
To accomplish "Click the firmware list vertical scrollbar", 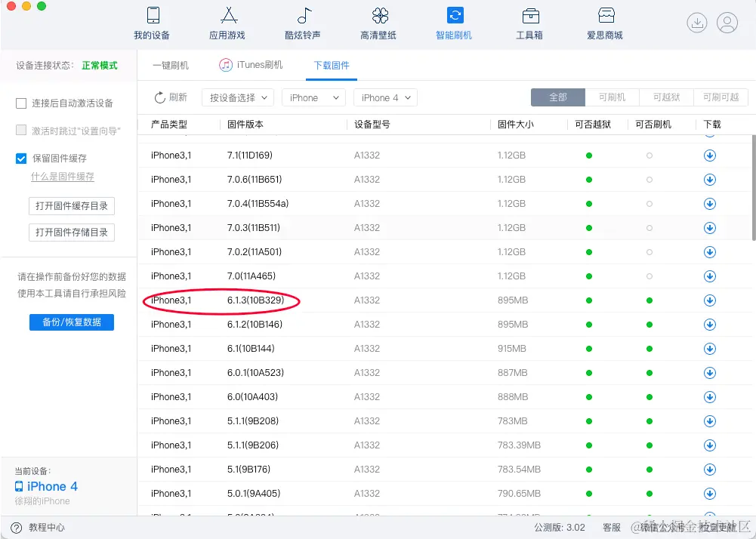I will point(753,188).
